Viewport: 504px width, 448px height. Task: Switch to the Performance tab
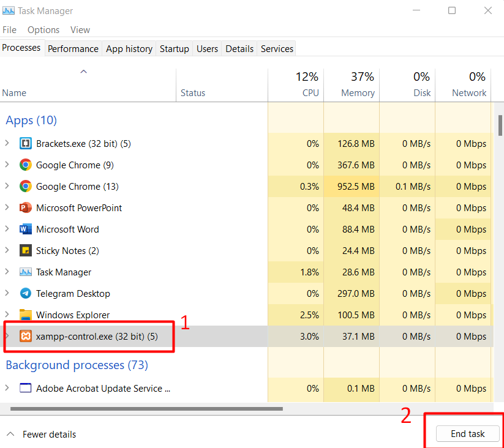73,48
